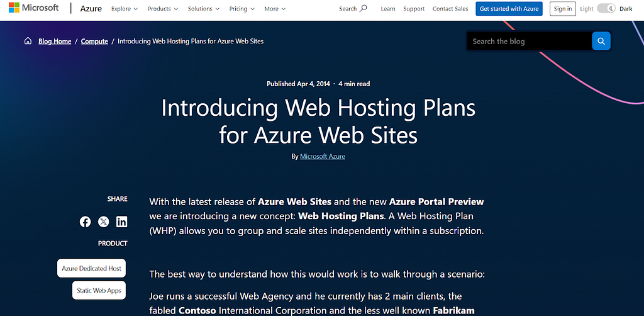Image resolution: width=644 pixels, height=316 pixels.
Task: Expand the Products dropdown menu
Action: tap(163, 9)
